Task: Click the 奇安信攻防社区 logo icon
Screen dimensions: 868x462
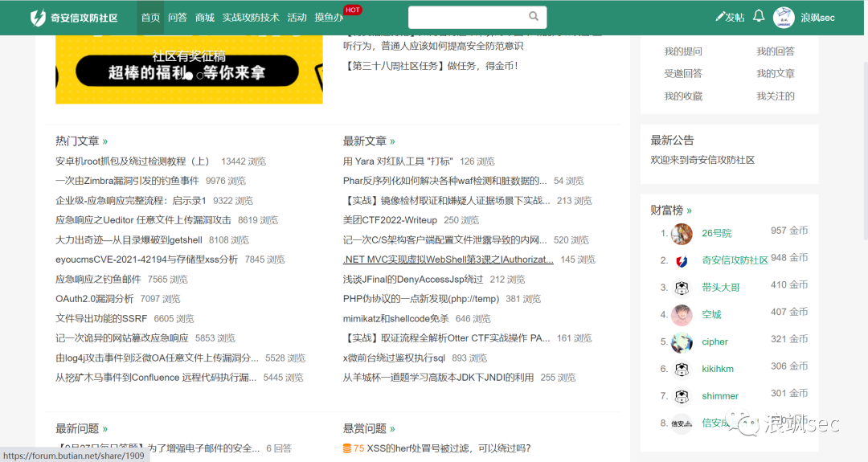Action: click(38, 18)
